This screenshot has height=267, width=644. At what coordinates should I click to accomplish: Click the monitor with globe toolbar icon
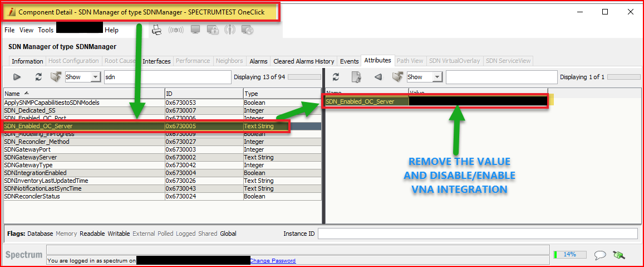coord(247,30)
